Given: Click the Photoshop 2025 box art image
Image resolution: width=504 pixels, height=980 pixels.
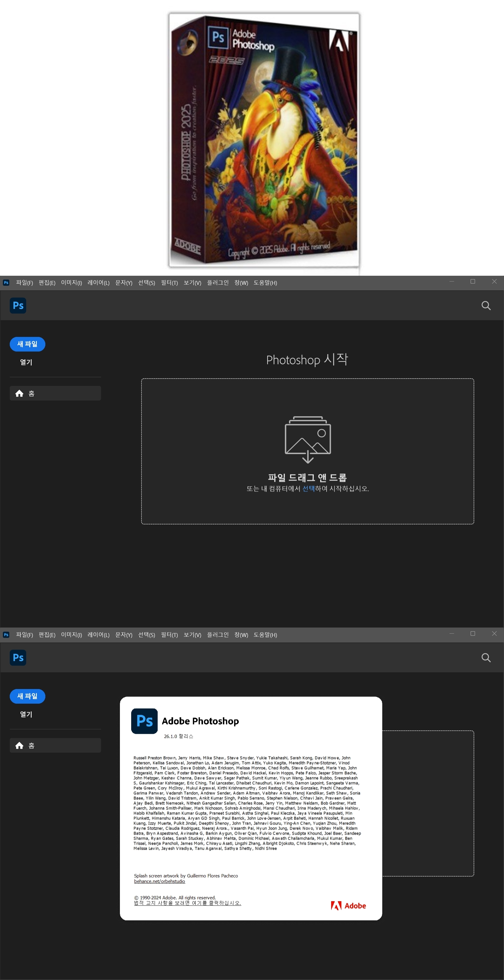Looking at the screenshot, I should click(264, 140).
